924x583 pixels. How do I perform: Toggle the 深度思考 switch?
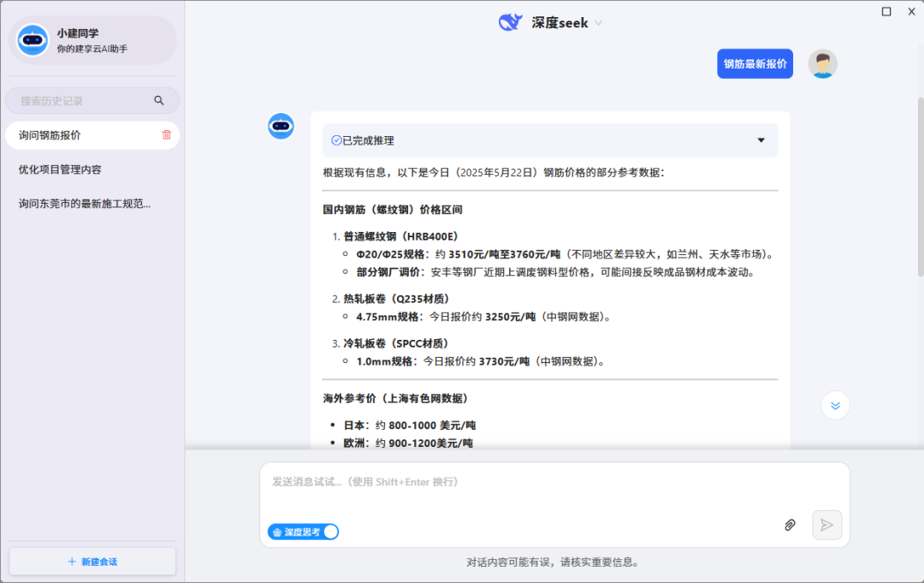click(329, 532)
